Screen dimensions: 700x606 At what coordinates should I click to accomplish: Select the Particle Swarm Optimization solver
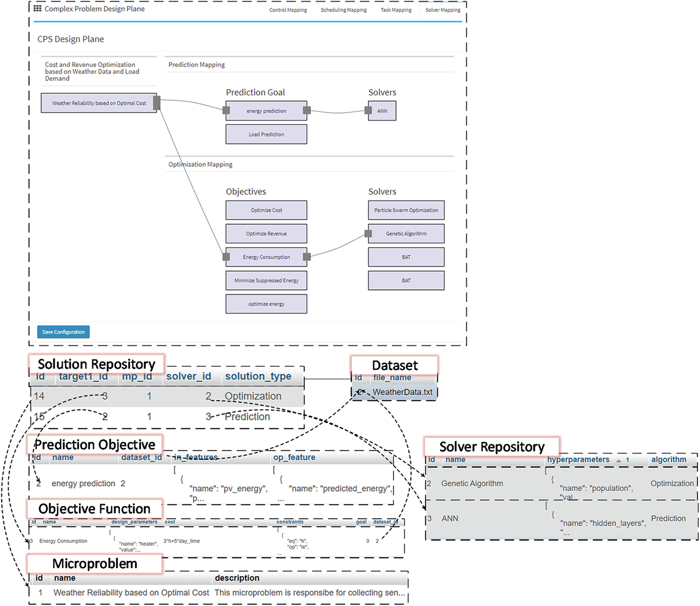[x=406, y=210]
